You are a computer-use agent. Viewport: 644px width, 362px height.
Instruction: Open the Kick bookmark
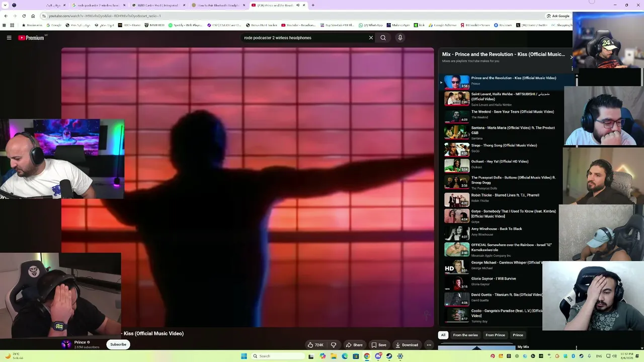click(419, 25)
